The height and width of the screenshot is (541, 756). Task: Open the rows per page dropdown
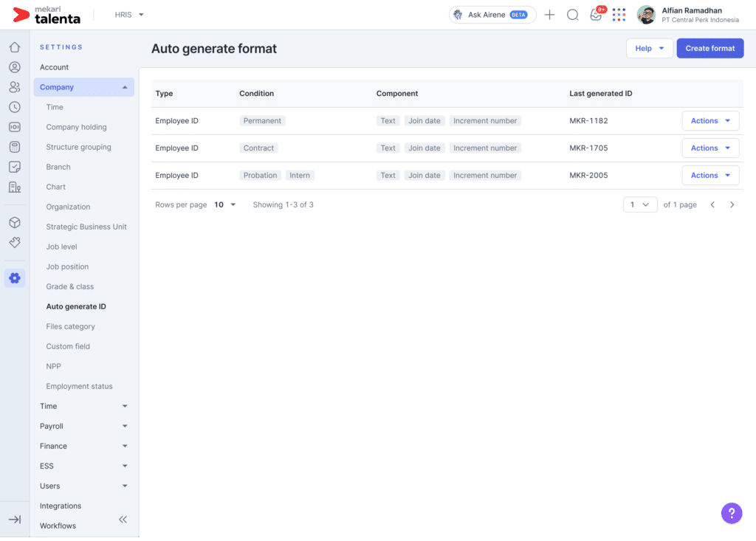(x=224, y=204)
